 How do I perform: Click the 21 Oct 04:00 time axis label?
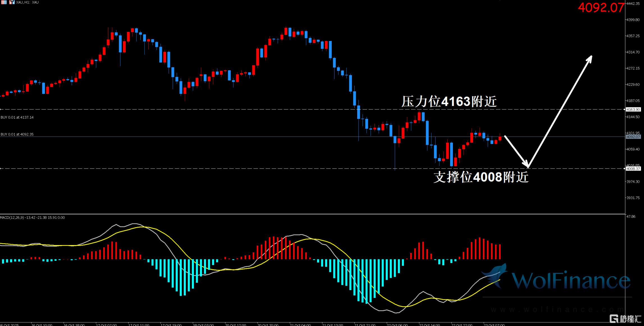point(300,325)
